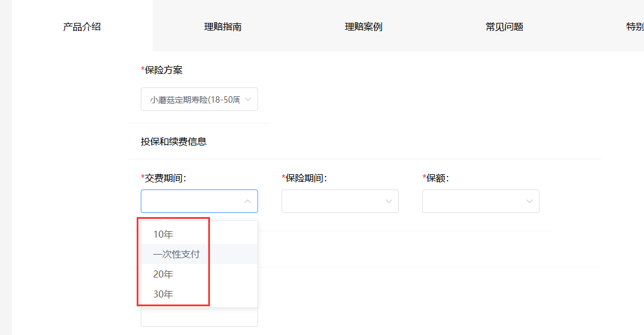Screen dimensions: 644x335
Task: Click the down chevron in 保险期间 field
Action: (388, 201)
